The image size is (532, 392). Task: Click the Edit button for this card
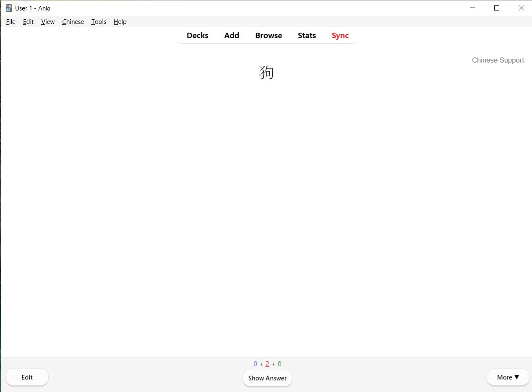click(x=27, y=377)
